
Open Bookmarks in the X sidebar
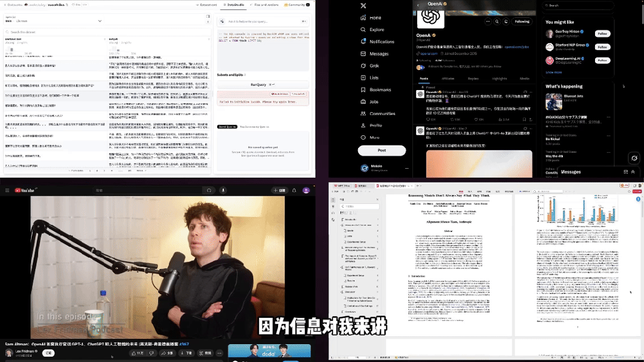click(376, 89)
